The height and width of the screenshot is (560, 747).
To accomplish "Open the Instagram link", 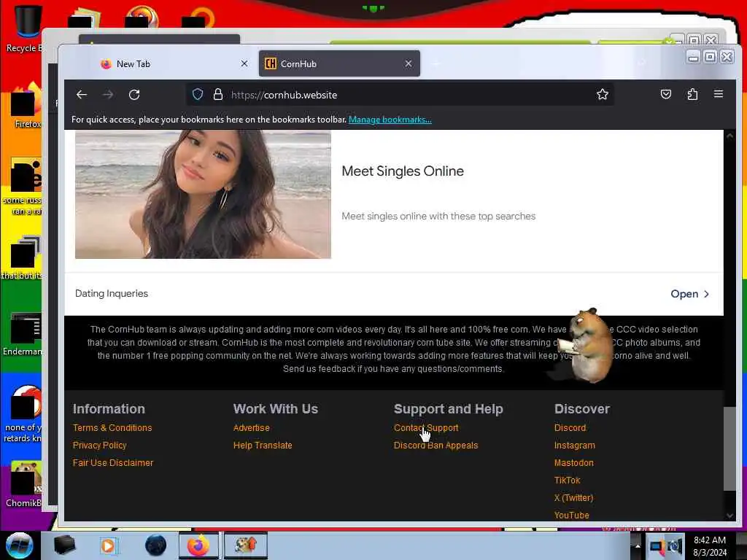I will pyautogui.click(x=575, y=446).
